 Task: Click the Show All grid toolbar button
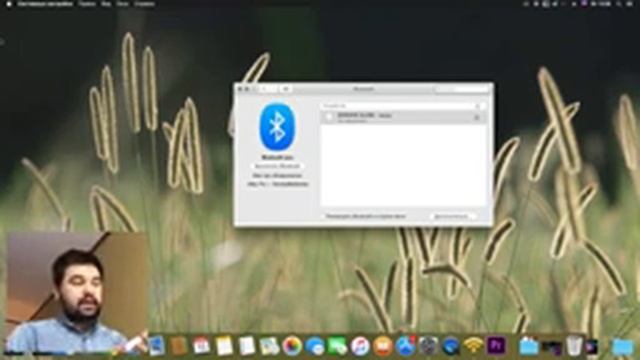(x=286, y=89)
